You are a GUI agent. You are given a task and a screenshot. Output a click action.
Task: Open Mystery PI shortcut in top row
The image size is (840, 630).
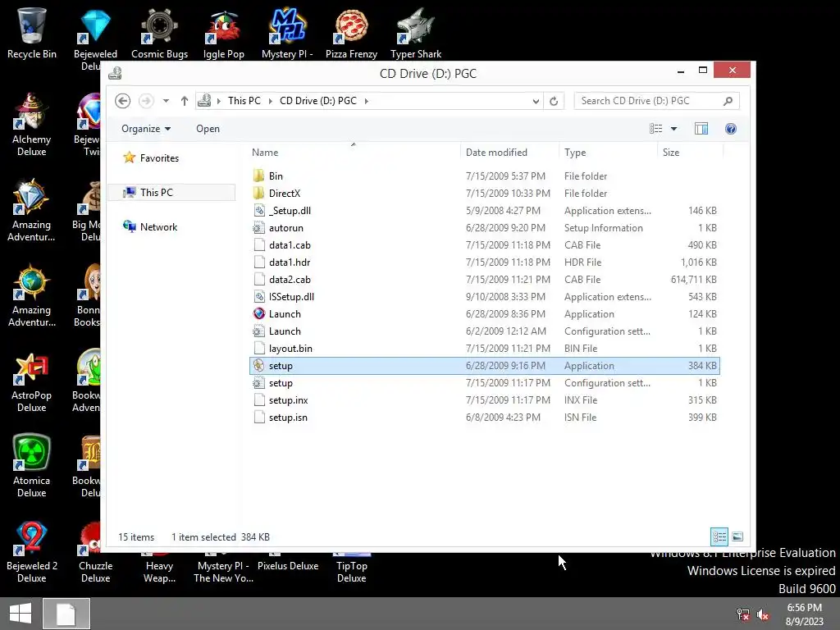click(x=287, y=33)
